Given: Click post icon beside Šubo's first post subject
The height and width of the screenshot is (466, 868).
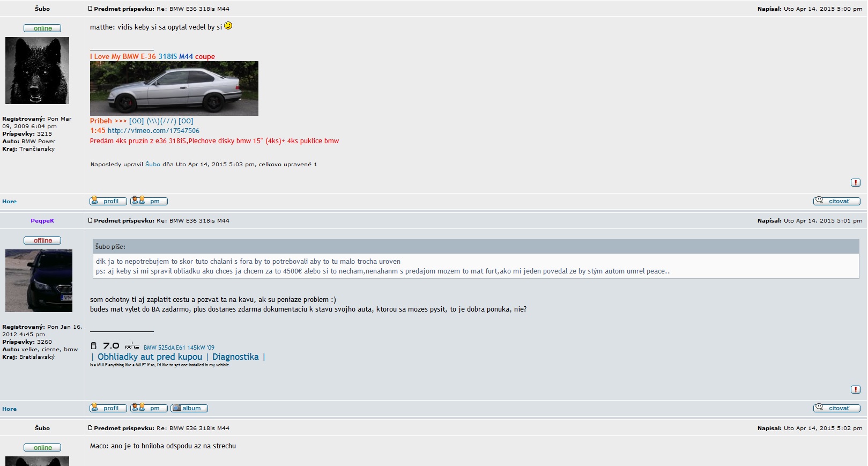Looking at the screenshot, I should (x=90, y=9).
